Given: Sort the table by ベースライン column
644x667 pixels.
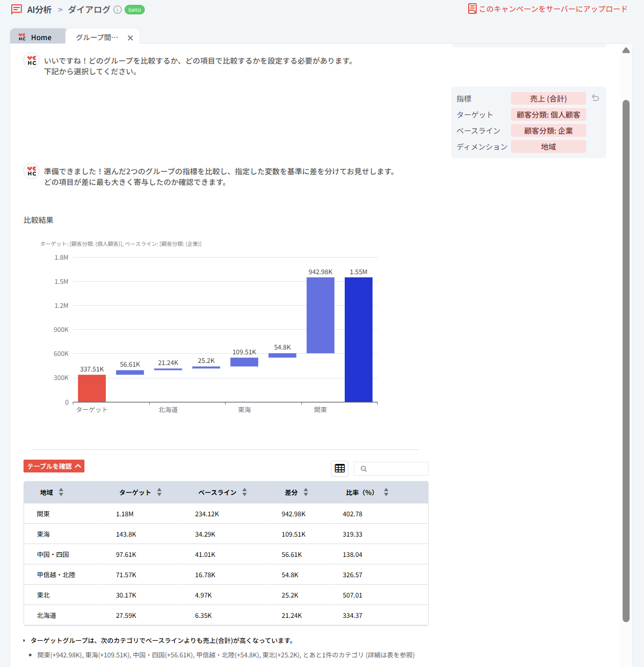Looking at the screenshot, I should click(244, 492).
